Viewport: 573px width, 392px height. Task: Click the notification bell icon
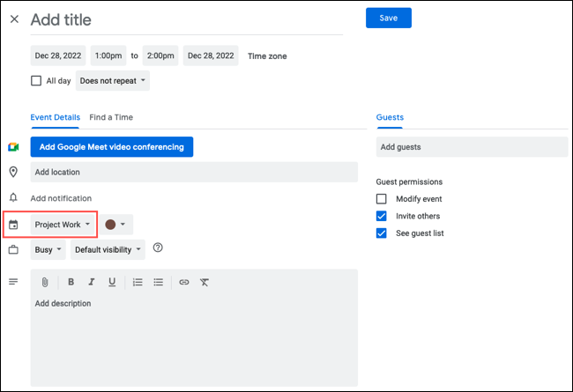[13, 197]
